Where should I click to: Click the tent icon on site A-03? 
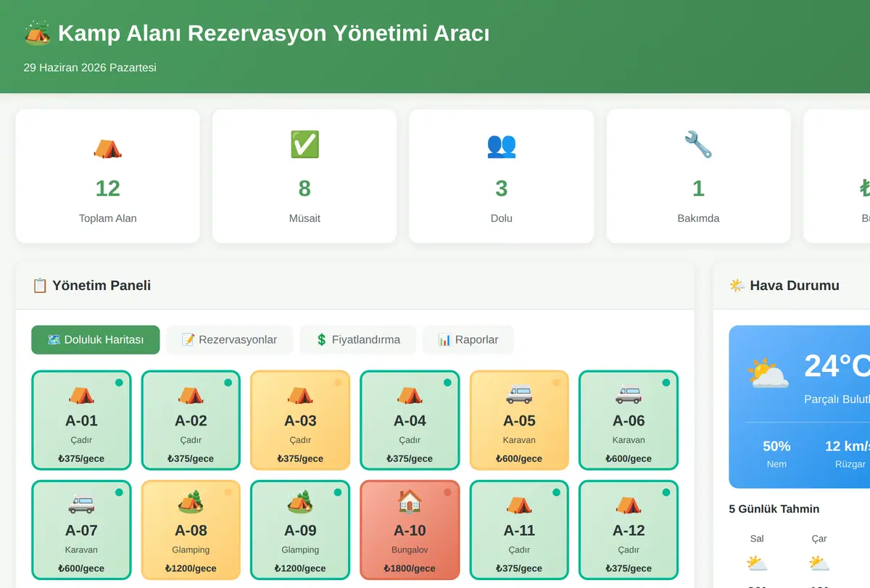tap(300, 394)
